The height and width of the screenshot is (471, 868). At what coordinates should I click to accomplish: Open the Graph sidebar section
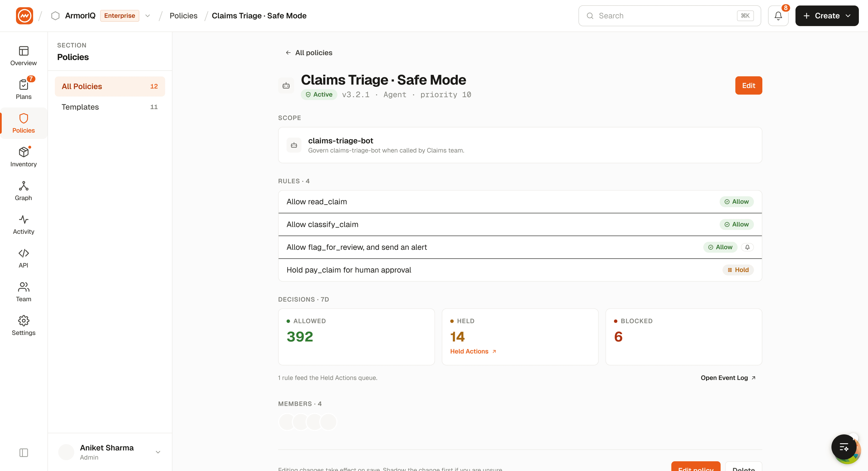[24, 191]
